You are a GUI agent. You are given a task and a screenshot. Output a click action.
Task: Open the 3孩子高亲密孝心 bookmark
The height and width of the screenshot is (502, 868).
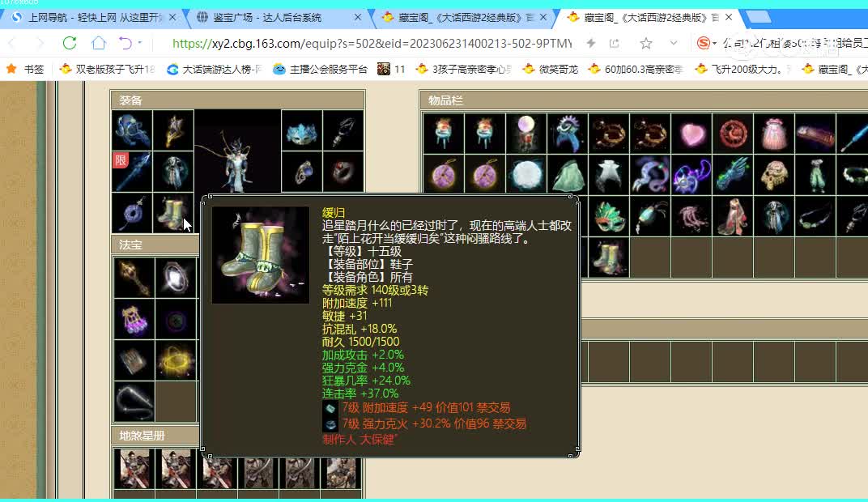464,69
